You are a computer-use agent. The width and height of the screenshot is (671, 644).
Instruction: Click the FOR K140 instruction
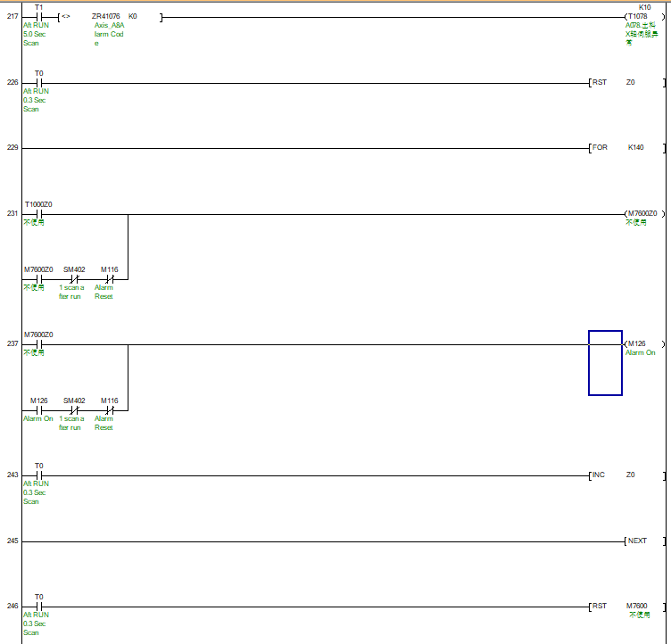click(x=626, y=148)
